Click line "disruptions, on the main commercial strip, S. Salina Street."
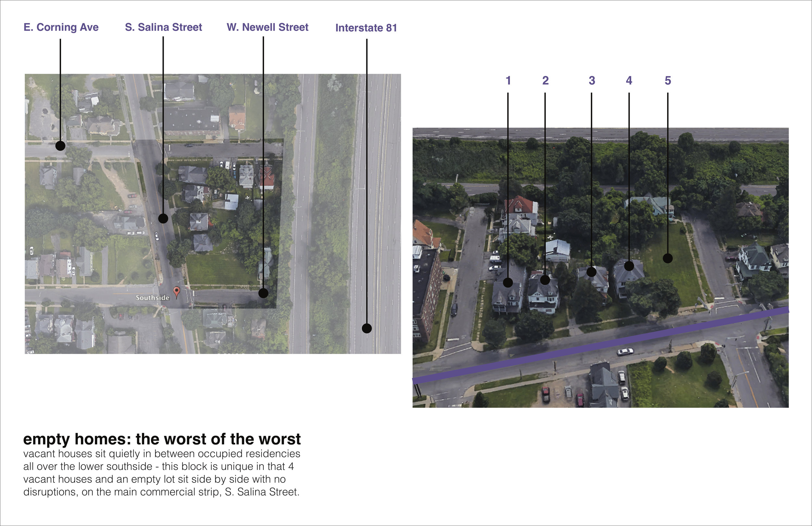Viewport: 812px width, 526px height. pyautogui.click(x=161, y=492)
